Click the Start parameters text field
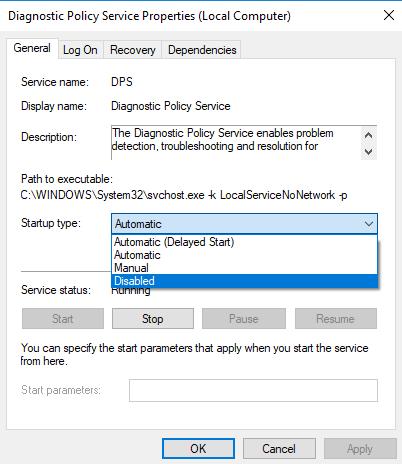 point(253,390)
